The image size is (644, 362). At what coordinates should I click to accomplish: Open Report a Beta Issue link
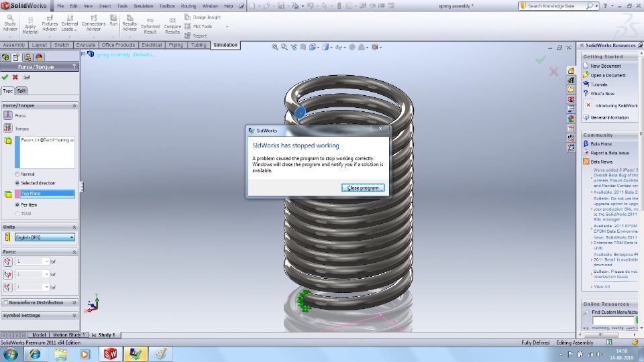tap(610, 153)
